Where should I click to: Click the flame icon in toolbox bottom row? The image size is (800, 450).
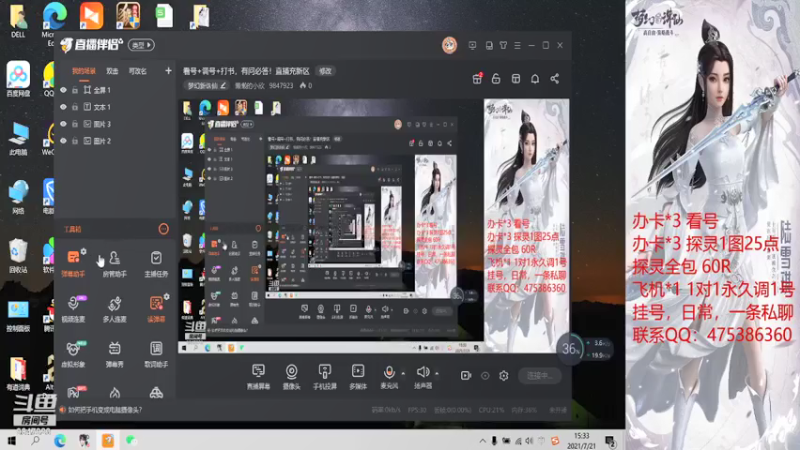(115, 392)
